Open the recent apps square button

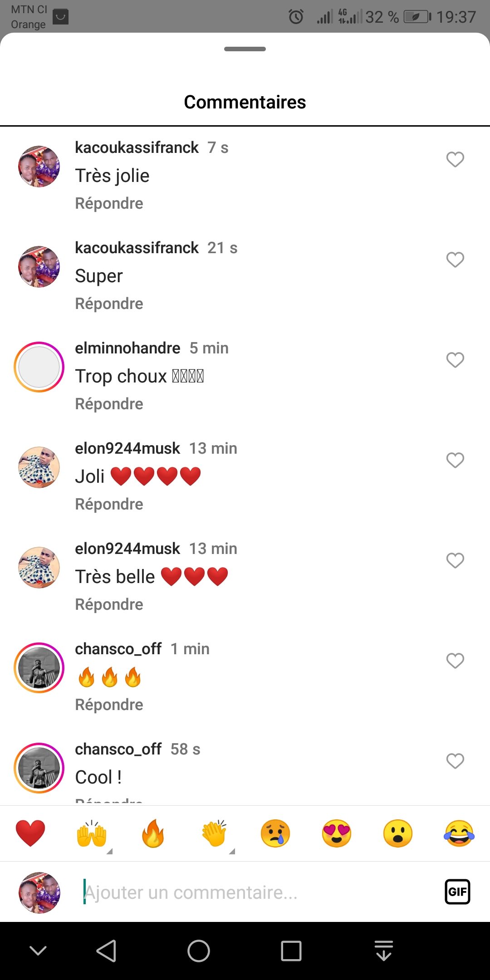(x=291, y=951)
